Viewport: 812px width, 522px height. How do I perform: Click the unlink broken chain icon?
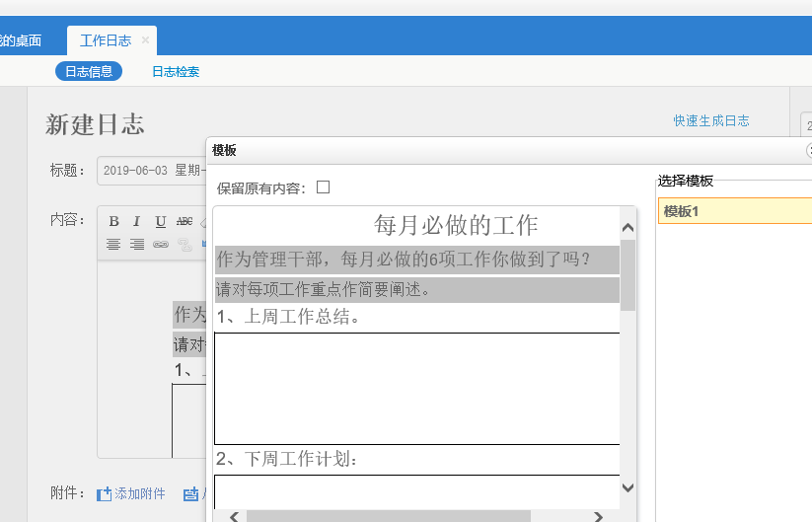[185, 244]
